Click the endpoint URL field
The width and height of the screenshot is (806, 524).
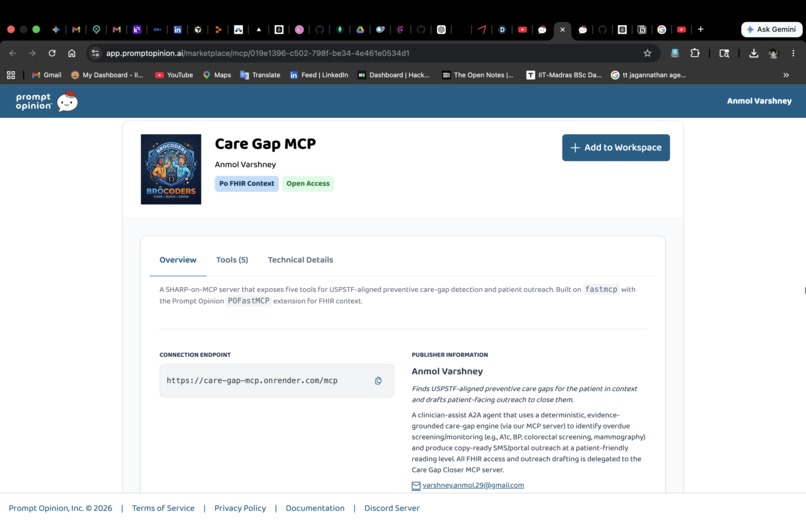pos(277,381)
